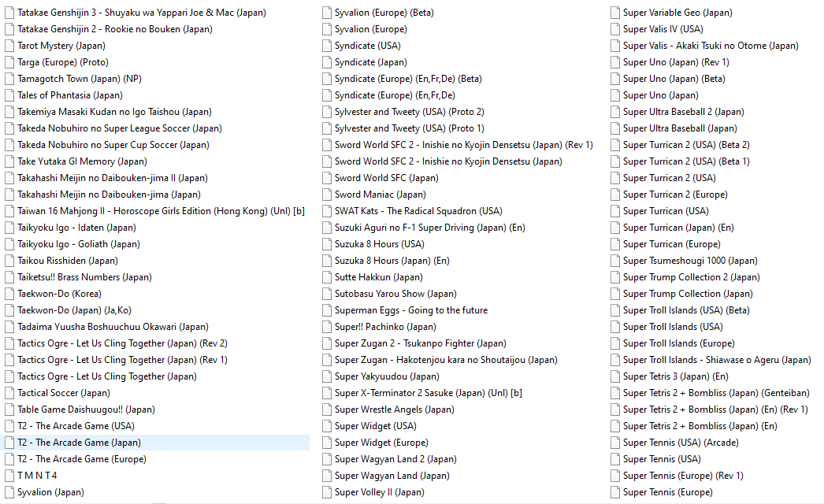Click the file icon for Taekwon-Do (Korea)

tap(9, 294)
